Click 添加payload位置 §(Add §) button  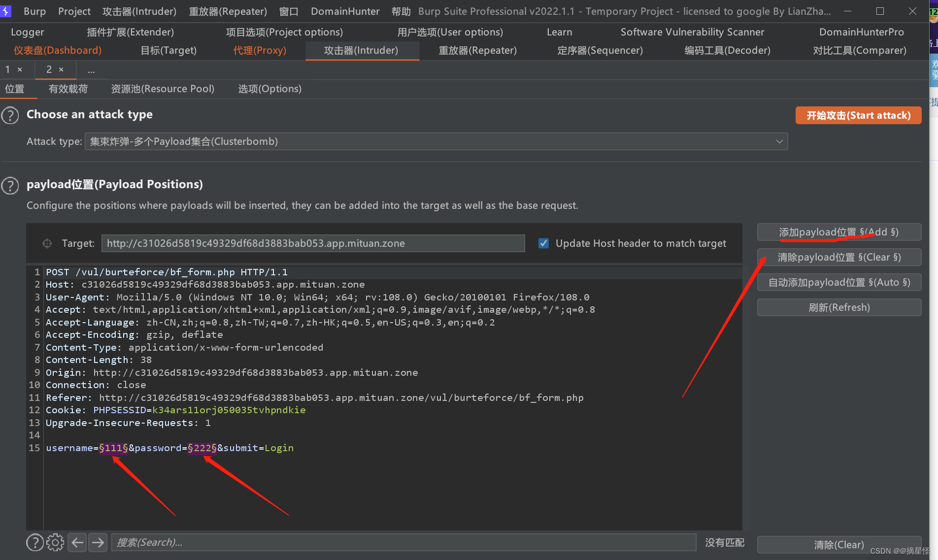pos(839,232)
